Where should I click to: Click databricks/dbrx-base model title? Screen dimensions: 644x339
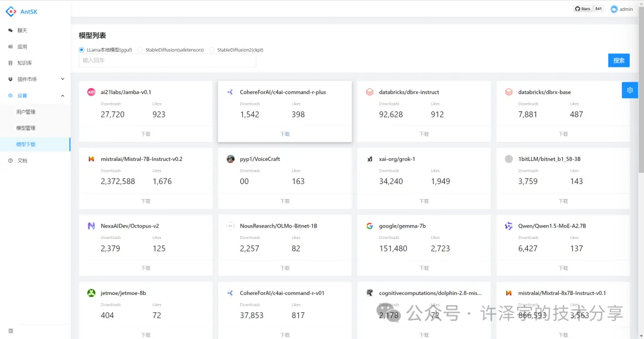(x=544, y=92)
